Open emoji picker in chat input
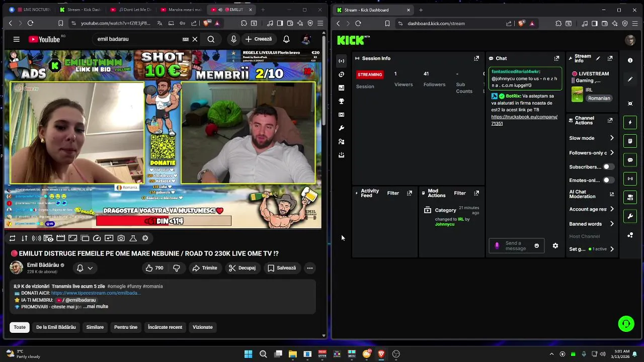 (536, 246)
